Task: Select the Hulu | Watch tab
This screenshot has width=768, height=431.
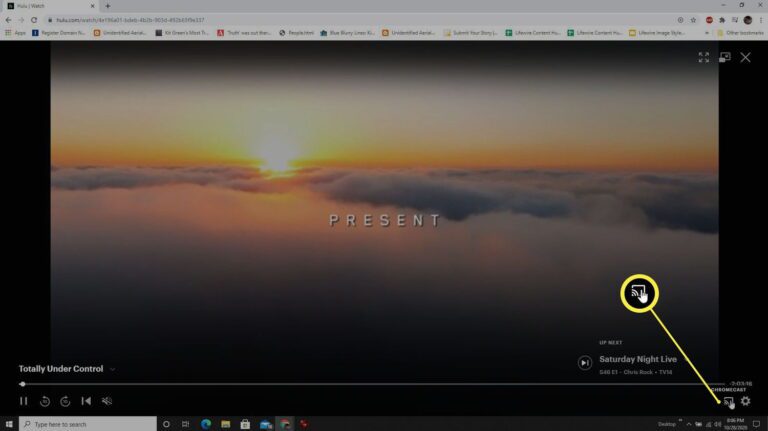Action: tap(50, 6)
